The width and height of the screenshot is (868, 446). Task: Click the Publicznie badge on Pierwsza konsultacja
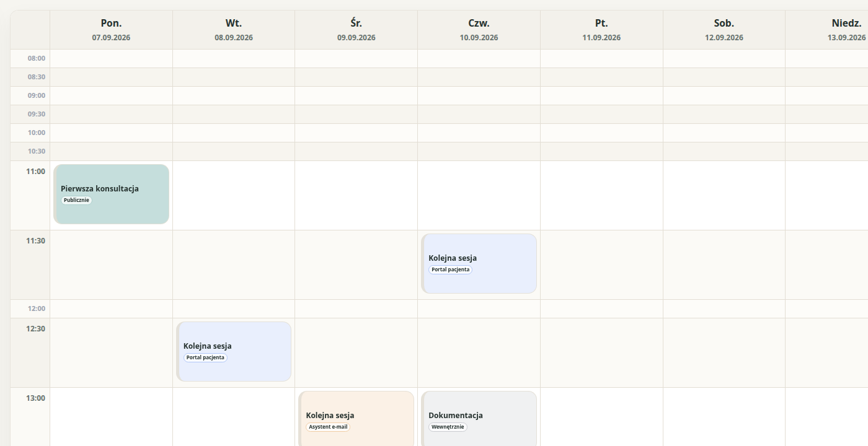click(76, 200)
